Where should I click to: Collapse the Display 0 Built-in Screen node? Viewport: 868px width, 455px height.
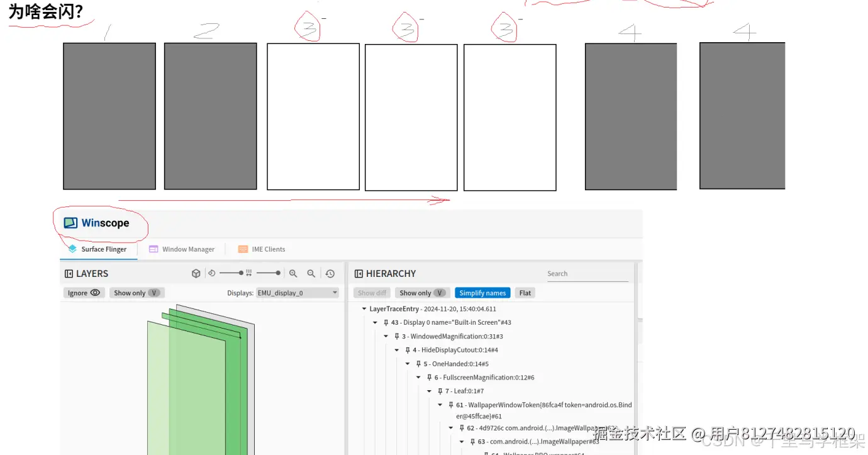375,322
